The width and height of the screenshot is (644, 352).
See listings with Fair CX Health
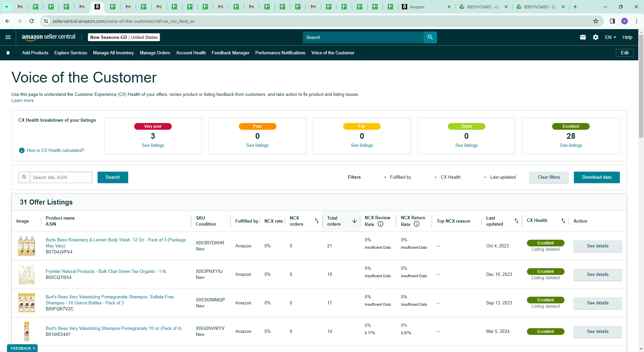(362, 145)
